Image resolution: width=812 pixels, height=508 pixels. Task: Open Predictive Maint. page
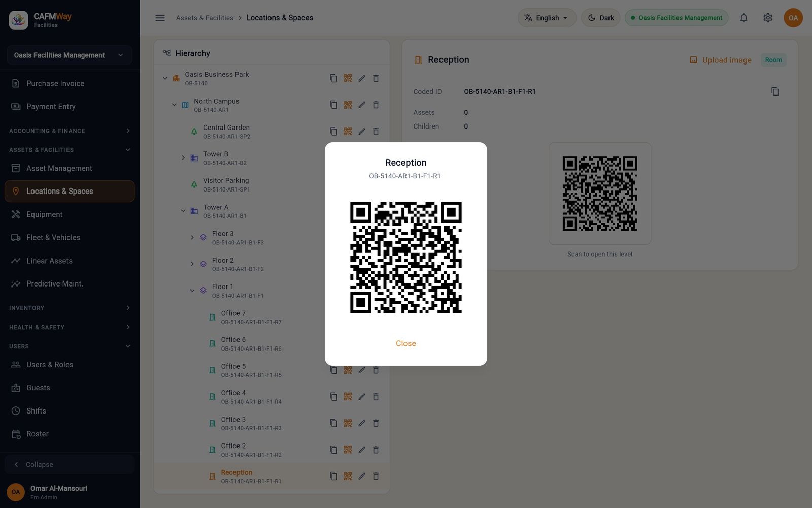[70, 283]
